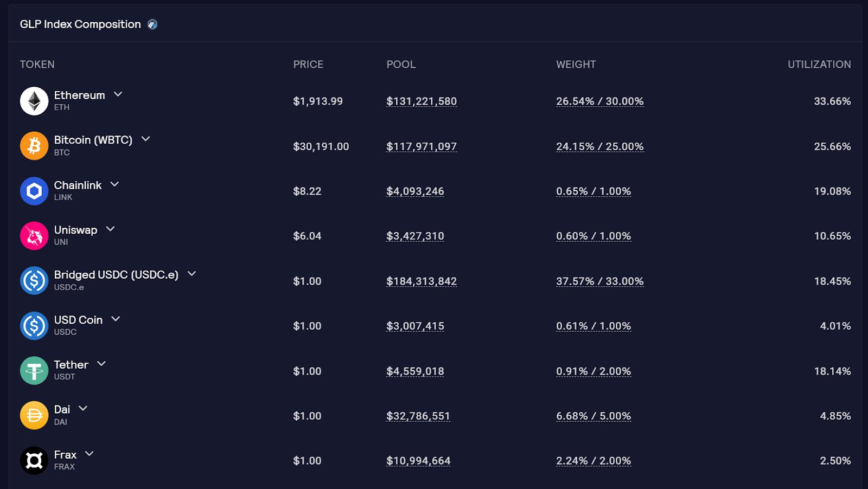This screenshot has width=868, height=489.
Task: Expand the USD Coin dropdown chevron
Action: (116, 319)
